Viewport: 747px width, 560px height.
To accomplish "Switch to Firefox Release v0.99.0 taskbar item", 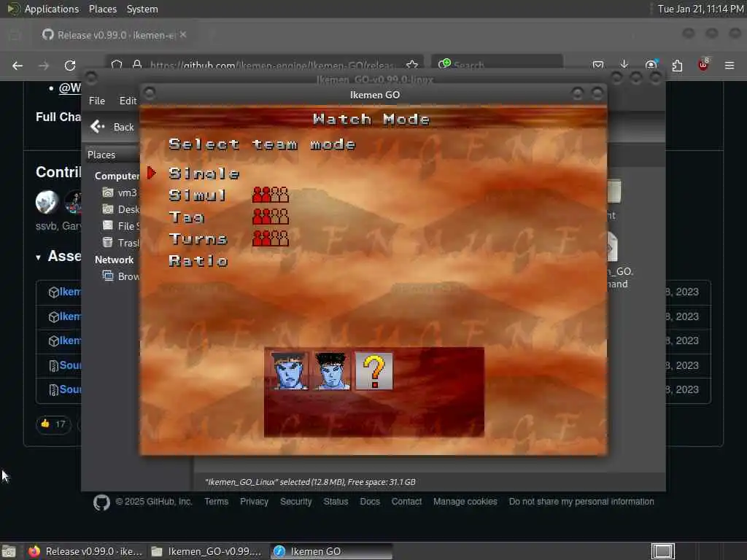I will point(85,551).
